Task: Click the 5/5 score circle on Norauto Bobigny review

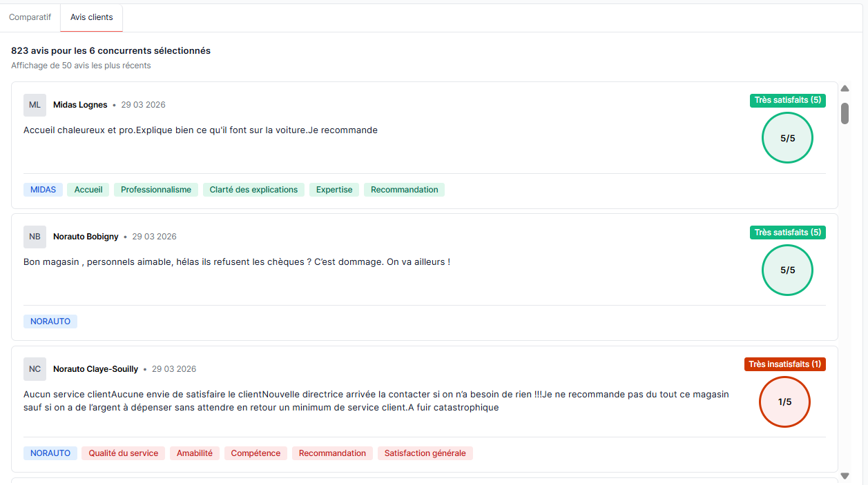Action: coord(787,270)
